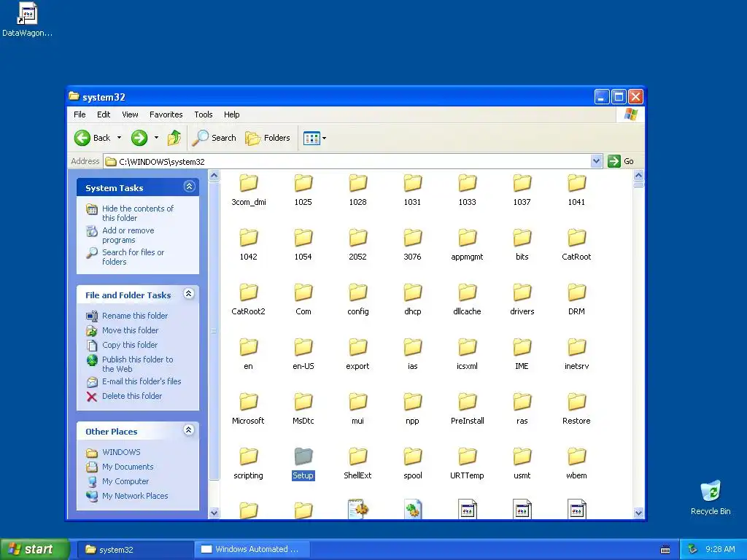Screen dimensions: 747x560
Task: Click Rename this folder
Action: point(135,316)
